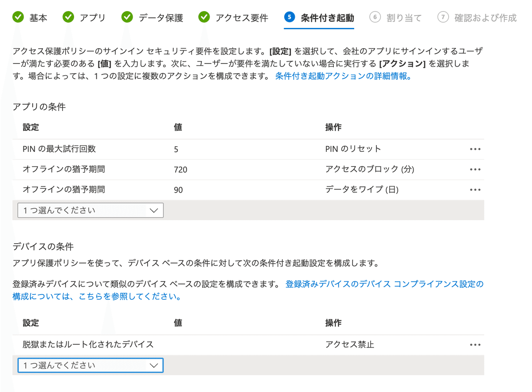Go to 割り当て step tab
The image size is (532, 392).
click(x=395, y=18)
